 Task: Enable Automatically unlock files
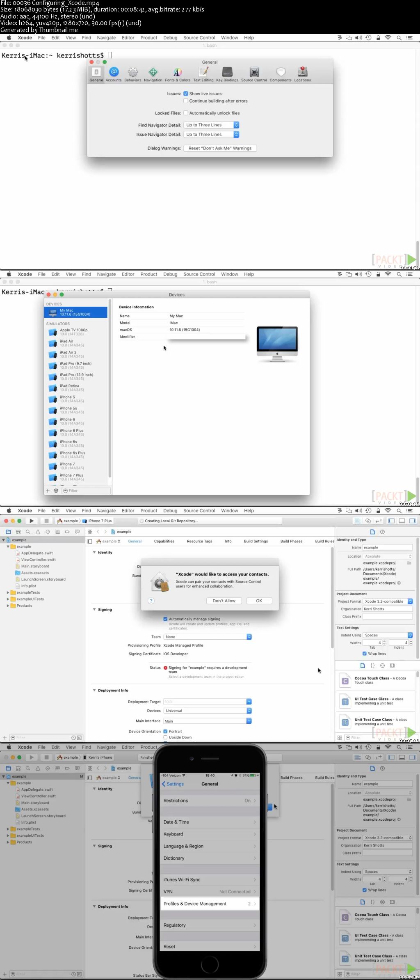pos(186,113)
